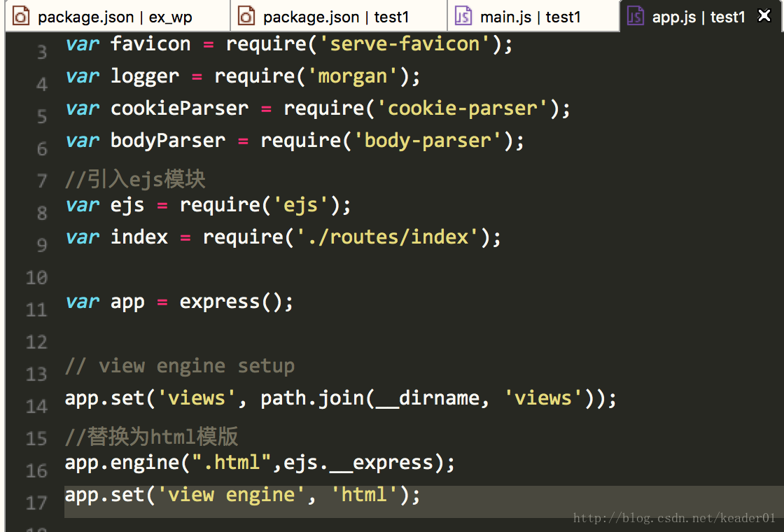Click the express() call on line 11
This screenshot has height=532, width=784.
pyautogui.click(x=230, y=302)
